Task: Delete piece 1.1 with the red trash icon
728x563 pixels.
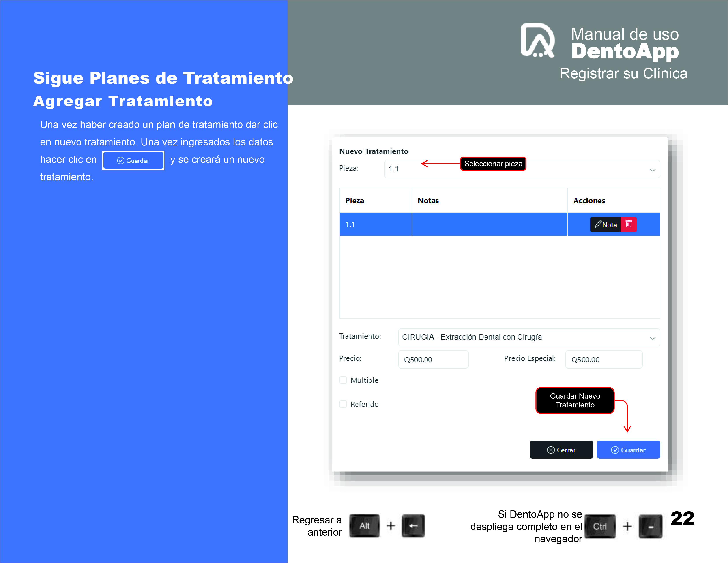Action: point(628,224)
